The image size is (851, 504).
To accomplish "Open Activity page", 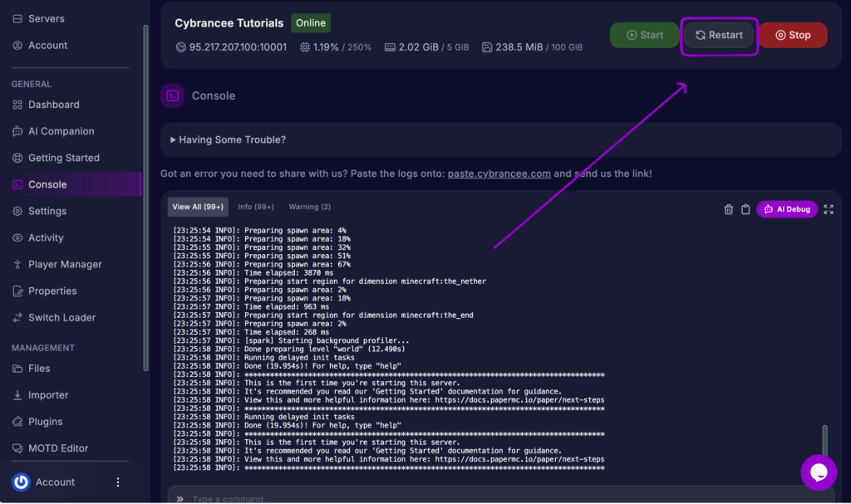I will click(x=46, y=237).
